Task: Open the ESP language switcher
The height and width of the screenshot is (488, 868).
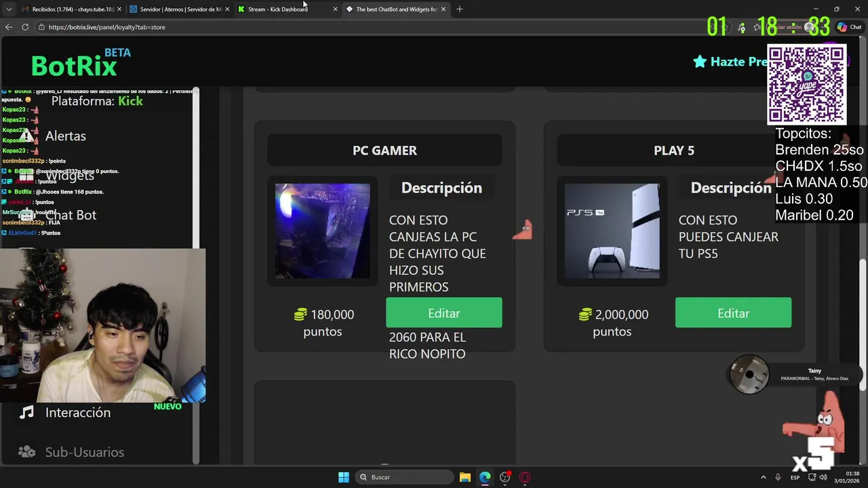Action: click(x=795, y=477)
